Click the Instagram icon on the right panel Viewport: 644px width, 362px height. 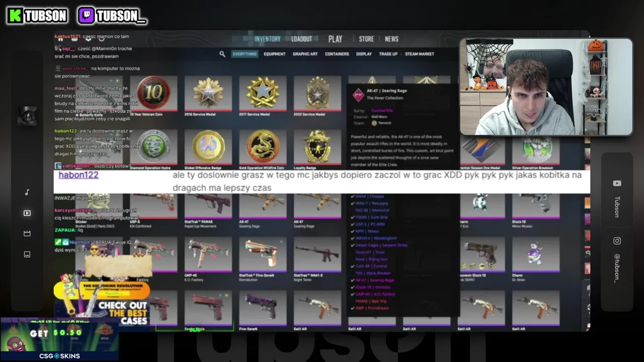coord(617,241)
